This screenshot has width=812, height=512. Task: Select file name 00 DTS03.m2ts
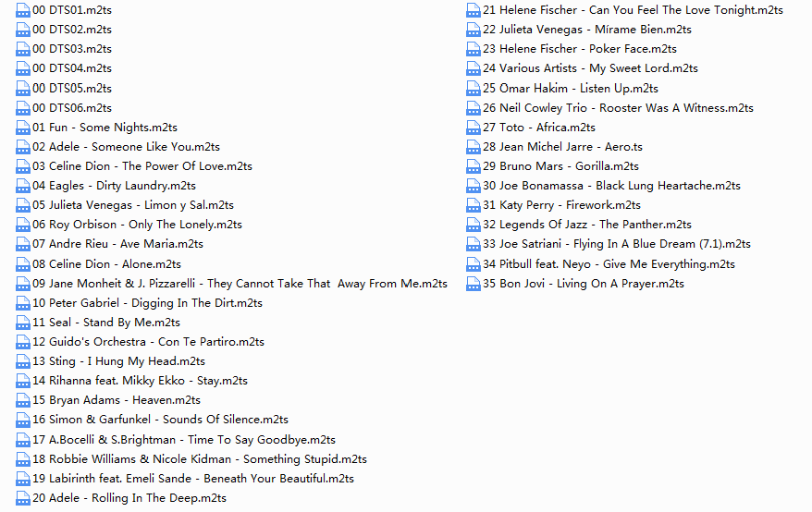pyautogui.click(x=72, y=49)
